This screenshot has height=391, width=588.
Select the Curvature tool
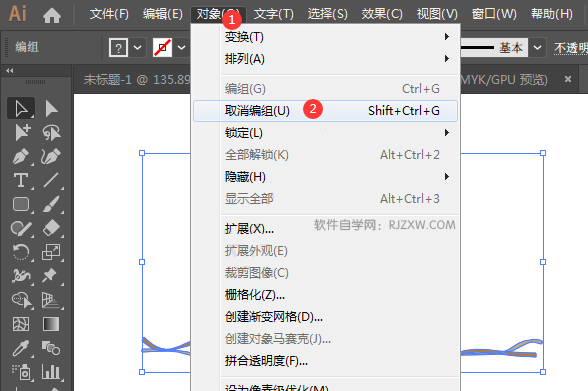(x=51, y=156)
